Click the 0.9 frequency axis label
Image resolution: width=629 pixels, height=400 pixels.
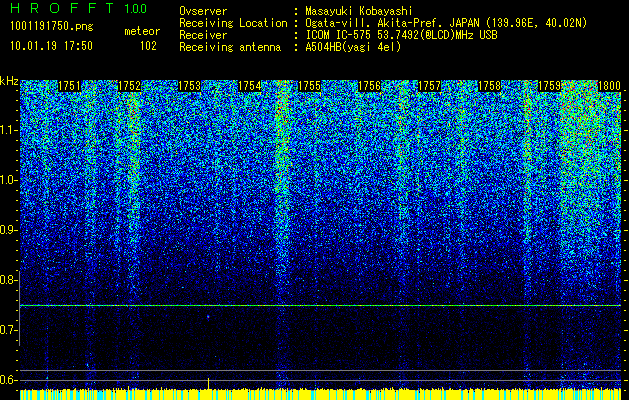click(x=8, y=230)
